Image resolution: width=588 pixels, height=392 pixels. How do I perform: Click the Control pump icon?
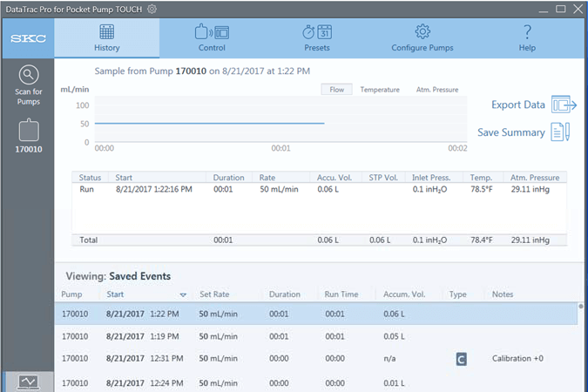click(201, 32)
